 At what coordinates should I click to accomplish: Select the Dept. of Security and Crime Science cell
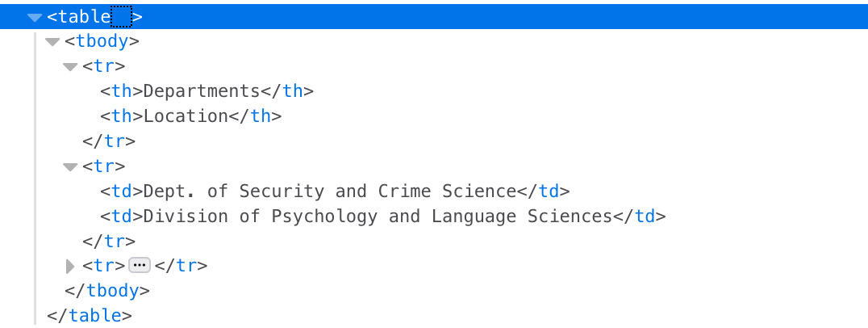pyautogui.click(x=329, y=191)
